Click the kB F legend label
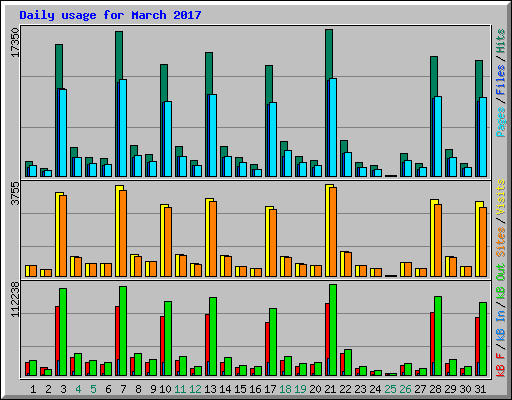Viewport: 512px width, 400px height. (501, 365)
